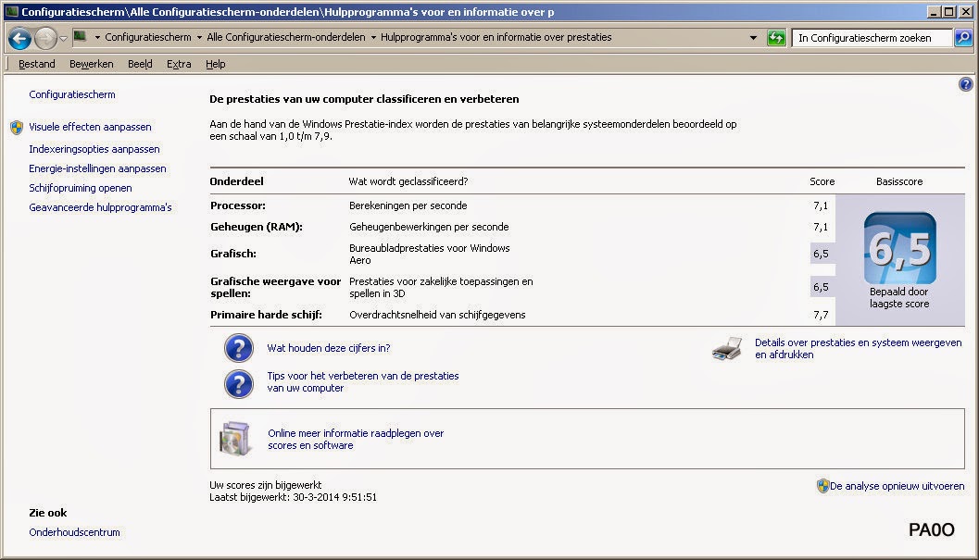This screenshot has height=560, width=979.
Task: Click the Grafisch score 6,5
Action: click(x=821, y=254)
